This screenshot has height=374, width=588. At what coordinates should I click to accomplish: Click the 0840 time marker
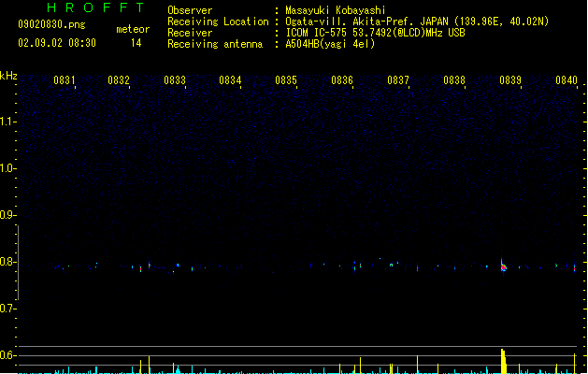[566, 80]
